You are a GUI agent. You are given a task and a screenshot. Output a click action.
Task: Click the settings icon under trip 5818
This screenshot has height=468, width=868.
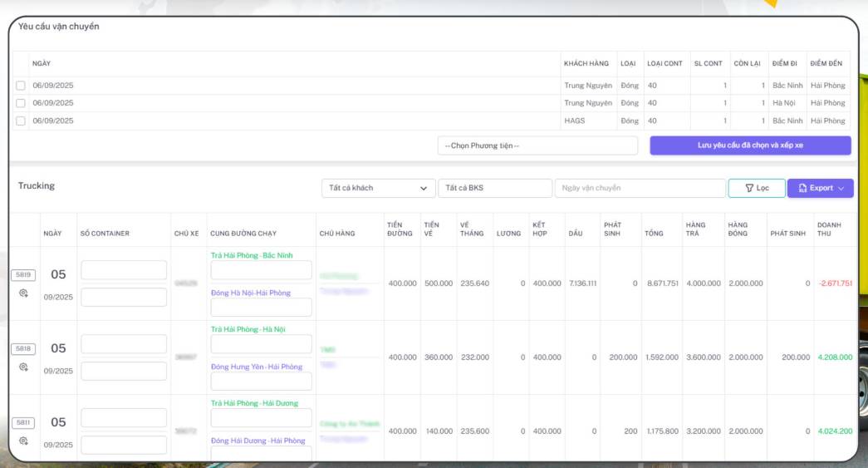point(23,367)
